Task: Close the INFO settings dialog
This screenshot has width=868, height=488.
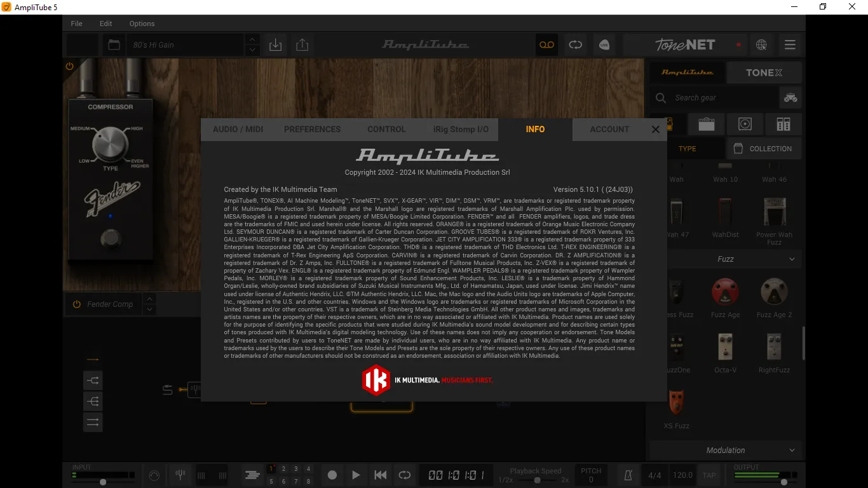Action: click(655, 129)
